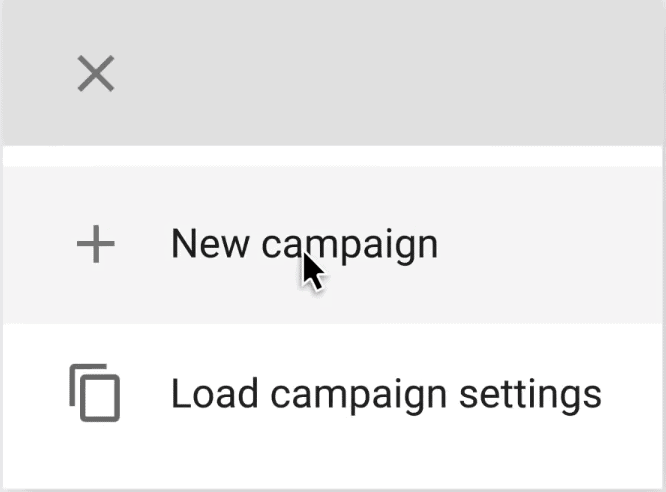Choose Load campaign settings from the menu

(333, 393)
